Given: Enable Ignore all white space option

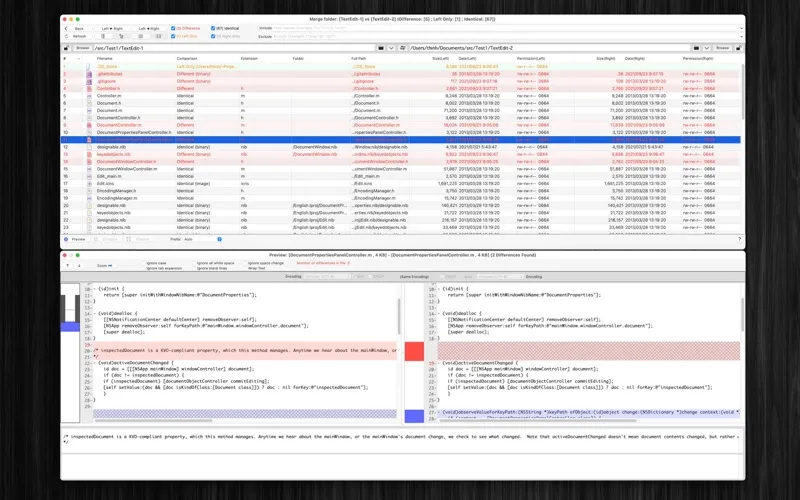Looking at the screenshot, I should click(215, 263).
